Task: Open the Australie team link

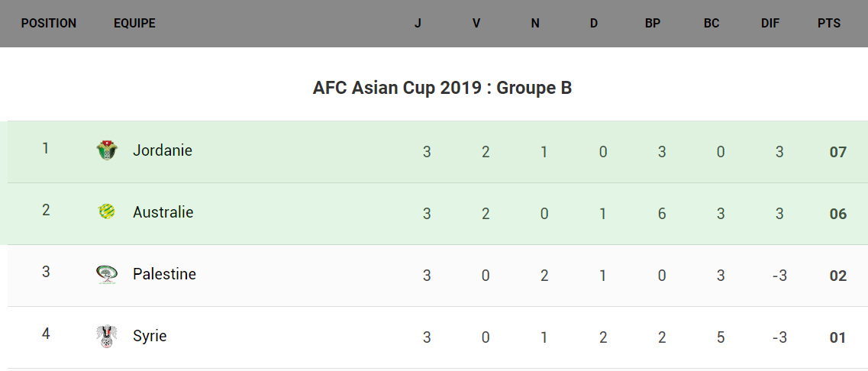Action: pos(163,212)
